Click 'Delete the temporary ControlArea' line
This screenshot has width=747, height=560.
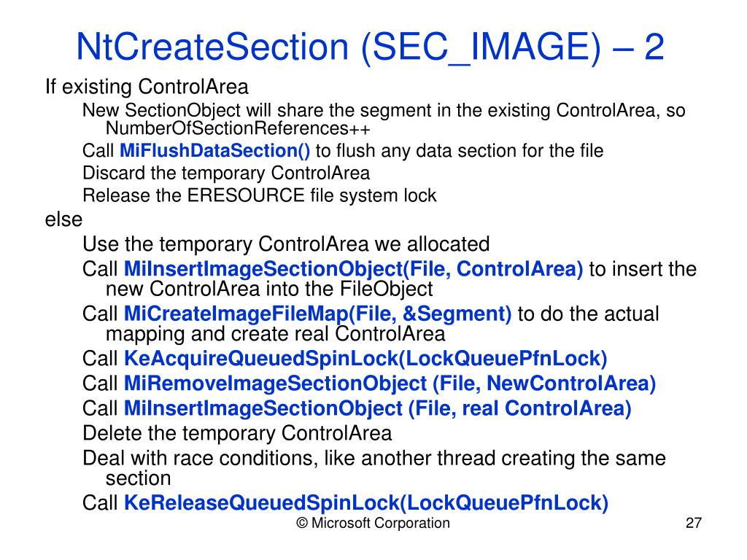click(x=237, y=433)
